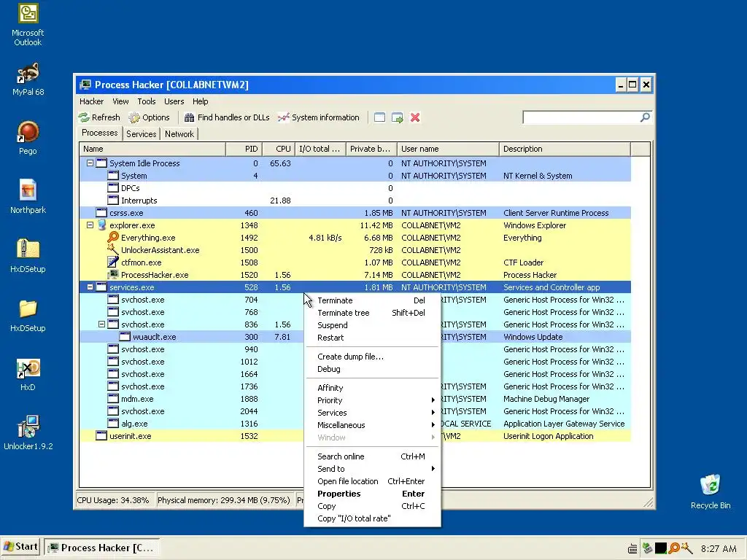Screen dimensions: 747x560
Task: Select the Everything.exe process icon
Action: tap(113, 238)
